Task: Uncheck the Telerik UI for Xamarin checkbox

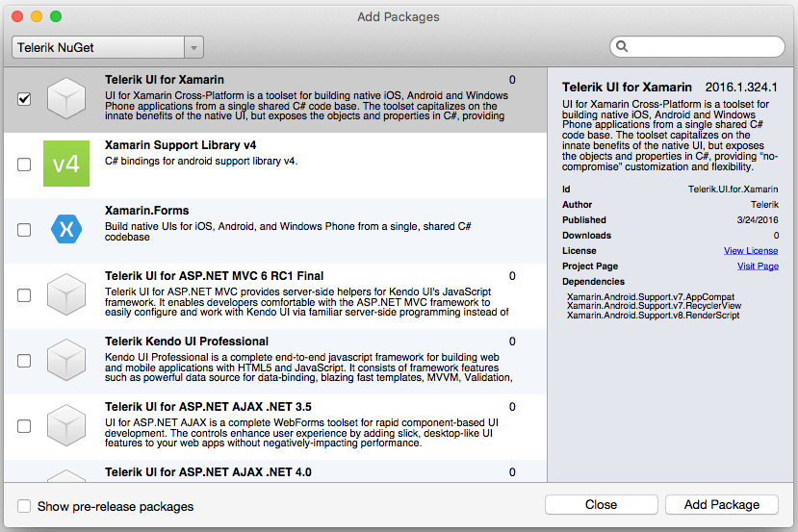Action: 24,99
